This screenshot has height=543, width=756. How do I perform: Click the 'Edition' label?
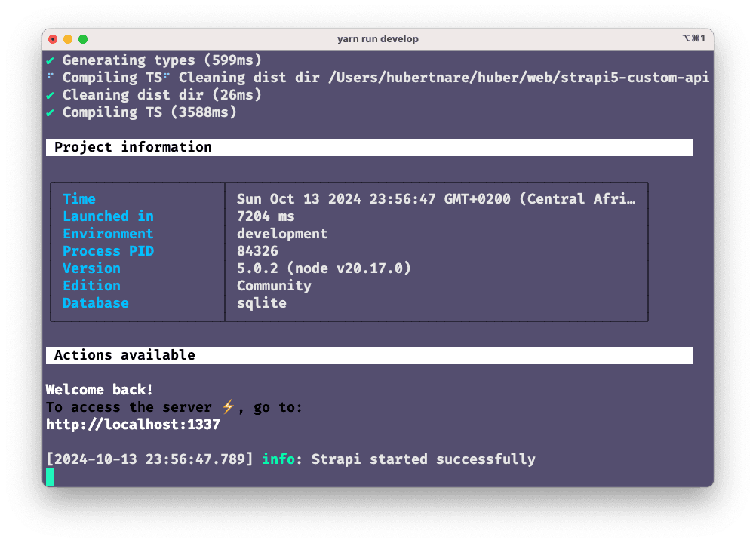[91, 286]
